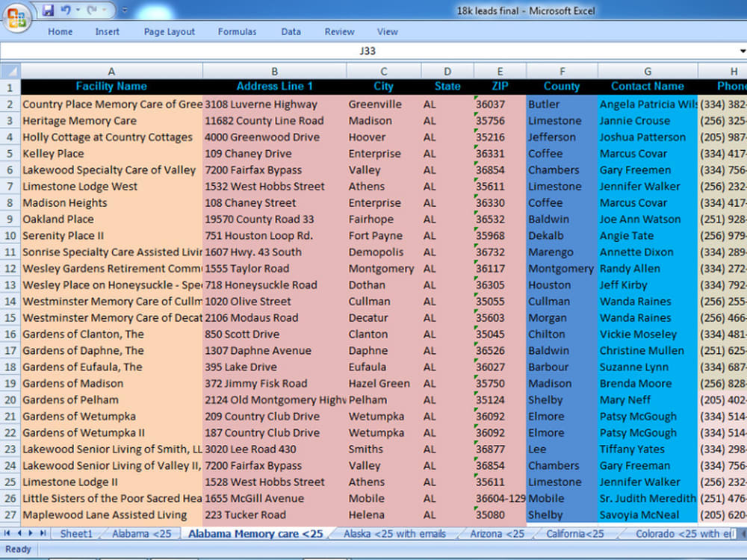Select column B header
The image size is (747, 560).
tap(274, 72)
